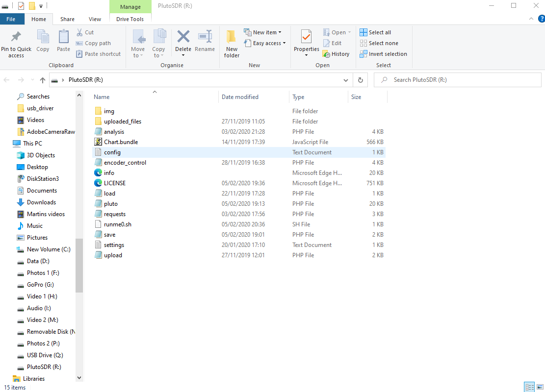Create a New folder
545x392 pixels.
coord(232,44)
